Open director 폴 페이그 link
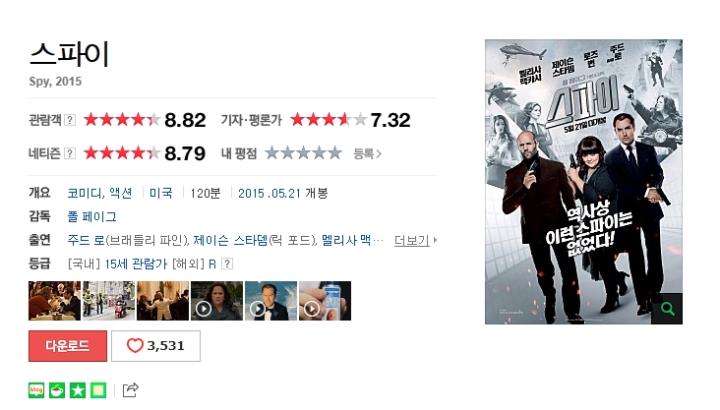This screenshot has width=720, height=410. (x=92, y=217)
